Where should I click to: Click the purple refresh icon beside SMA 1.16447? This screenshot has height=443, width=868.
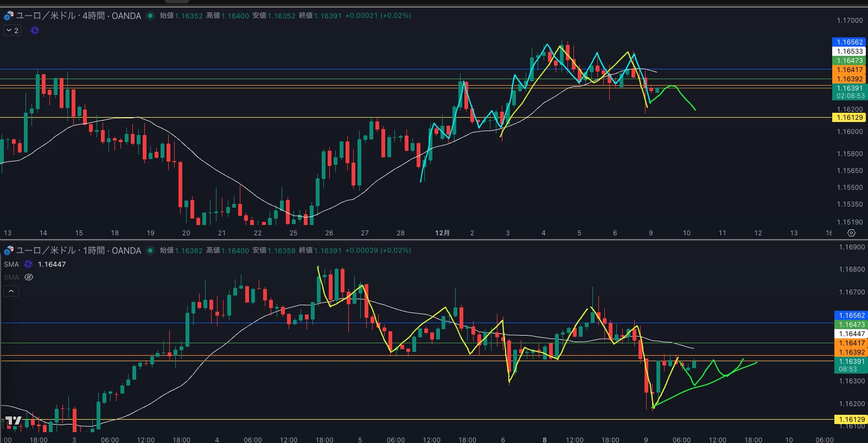(x=28, y=265)
